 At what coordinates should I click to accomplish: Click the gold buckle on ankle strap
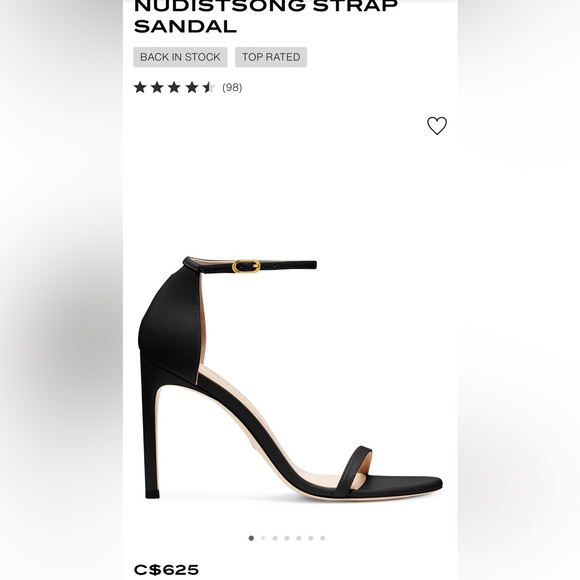point(246,266)
